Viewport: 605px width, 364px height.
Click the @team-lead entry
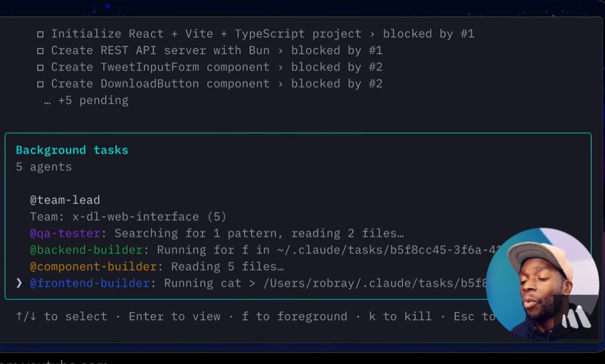pos(65,200)
